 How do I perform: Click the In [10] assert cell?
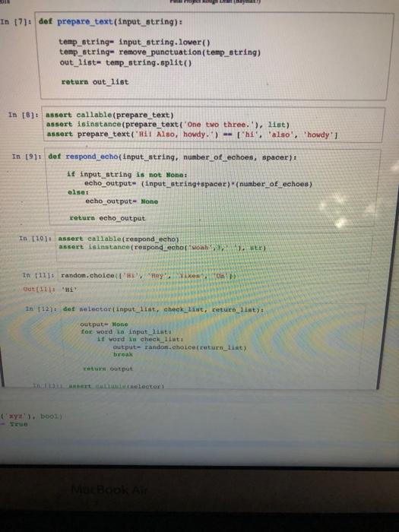[x=214, y=247]
